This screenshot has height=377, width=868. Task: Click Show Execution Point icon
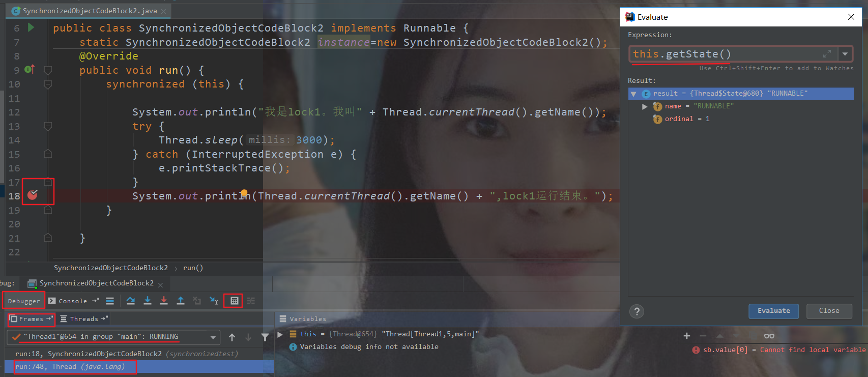110,301
